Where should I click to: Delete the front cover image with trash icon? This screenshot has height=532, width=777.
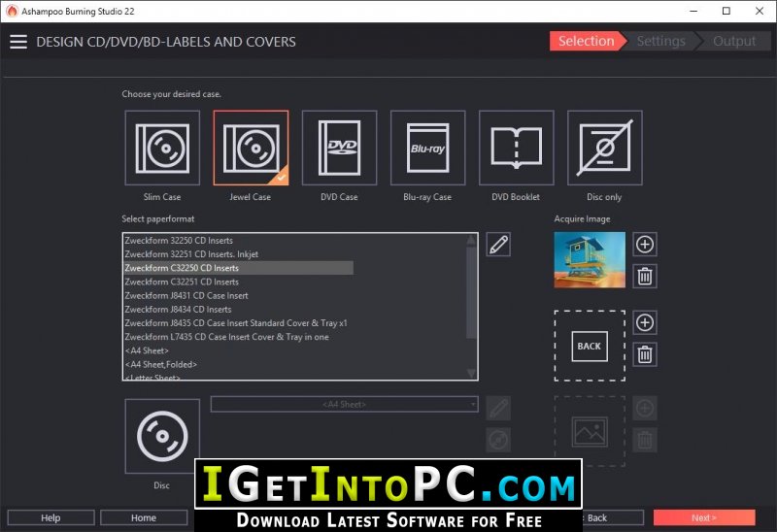[645, 276]
